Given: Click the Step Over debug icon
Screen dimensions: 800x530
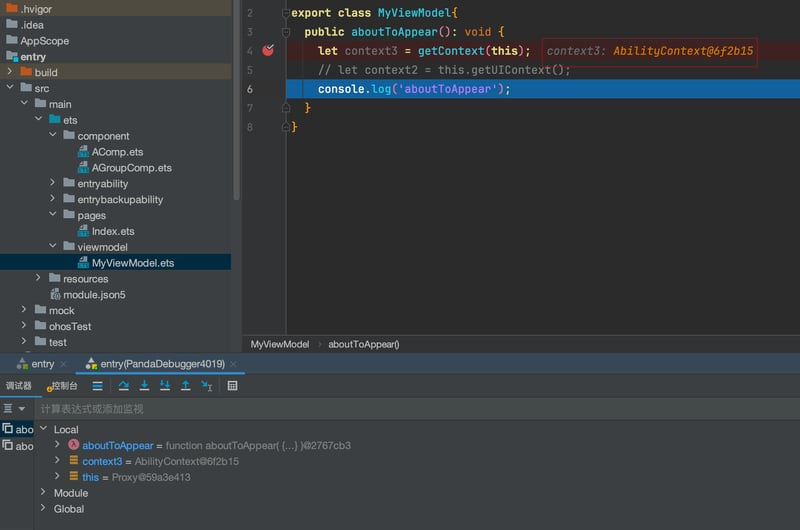Looking at the screenshot, I should click(123, 386).
